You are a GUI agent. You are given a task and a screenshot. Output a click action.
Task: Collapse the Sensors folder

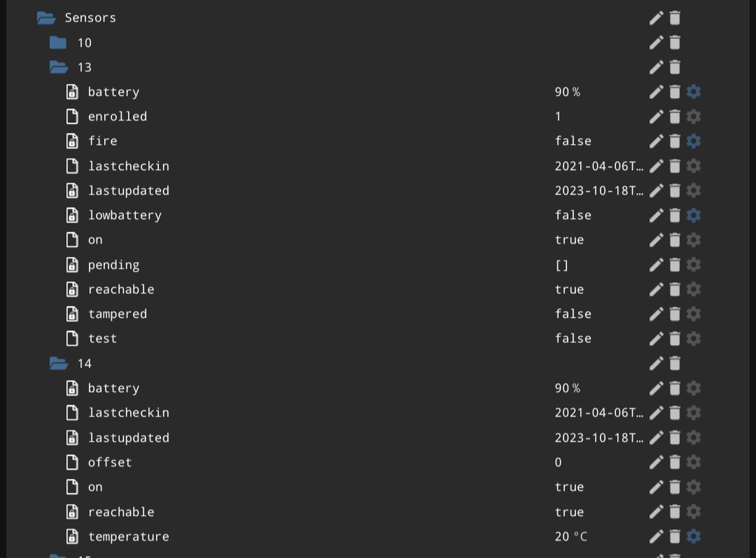(x=46, y=18)
